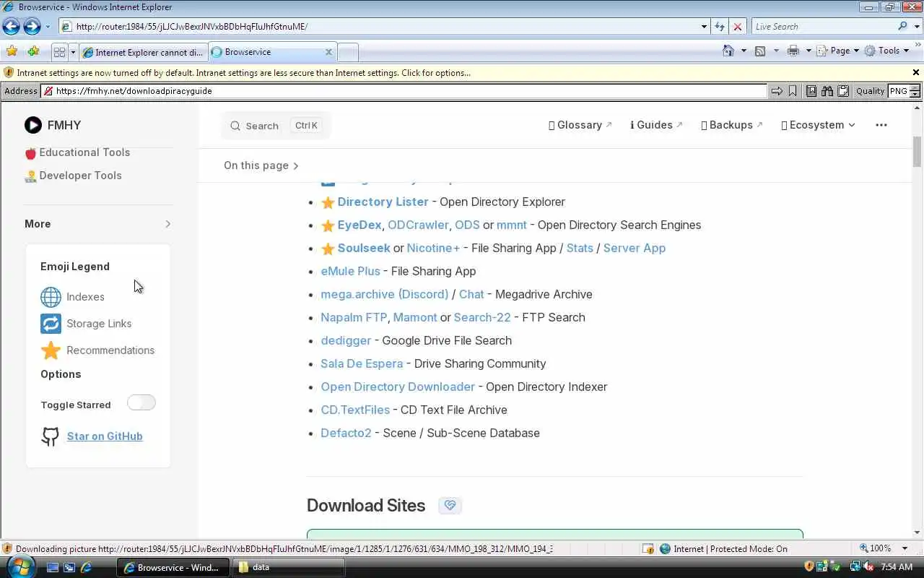
Task: Click the Browservice clipboard icon
Action: (842, 91)
